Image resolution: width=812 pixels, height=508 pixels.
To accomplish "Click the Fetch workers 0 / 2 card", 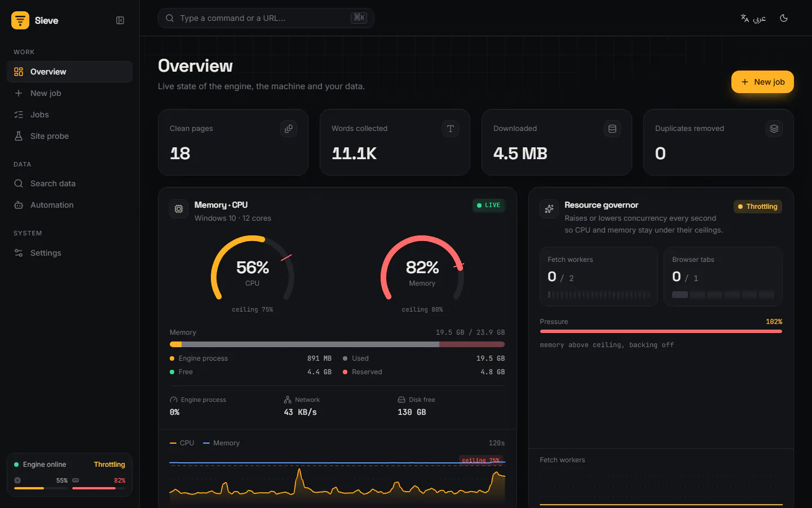I will click(599, 277).
